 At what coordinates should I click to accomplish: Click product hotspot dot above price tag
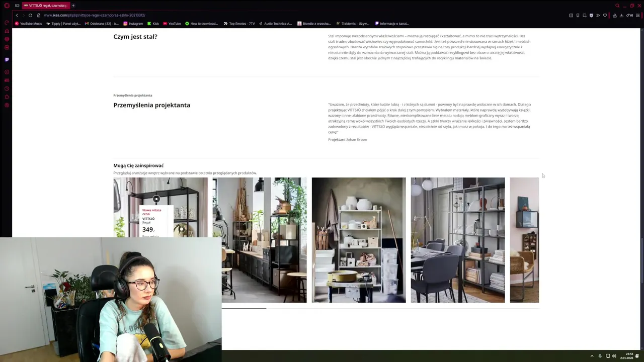point(156,199)
